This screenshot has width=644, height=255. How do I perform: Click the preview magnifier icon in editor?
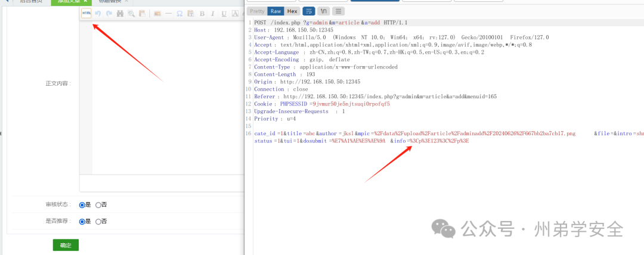coord(131,14)
